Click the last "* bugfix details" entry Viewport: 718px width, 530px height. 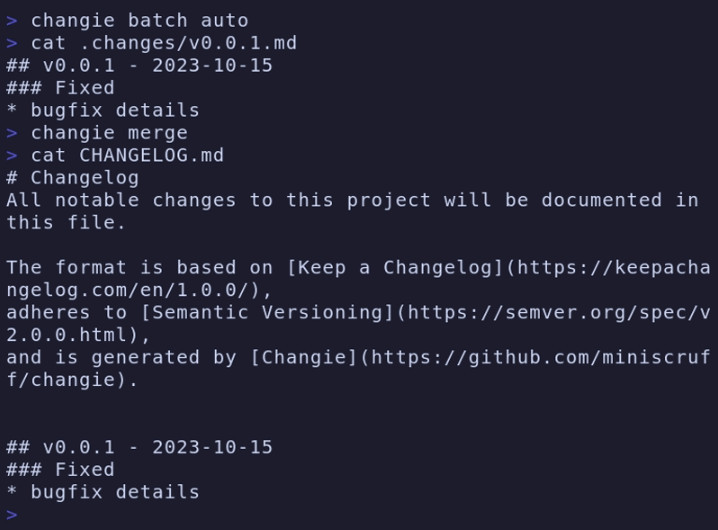[x=103, y=492]
